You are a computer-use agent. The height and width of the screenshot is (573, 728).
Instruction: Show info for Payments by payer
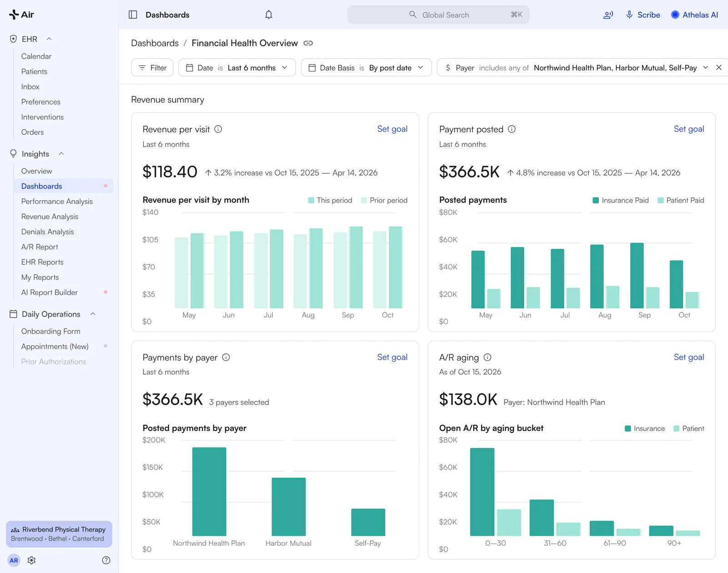coord(226,357)
